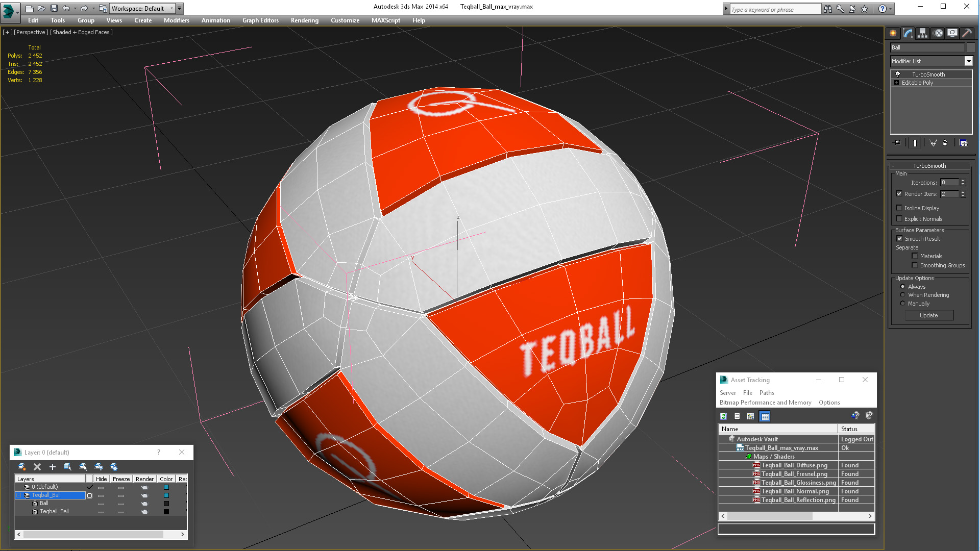
Task: Click the Pin Stack icon
Action: point(897,143)
